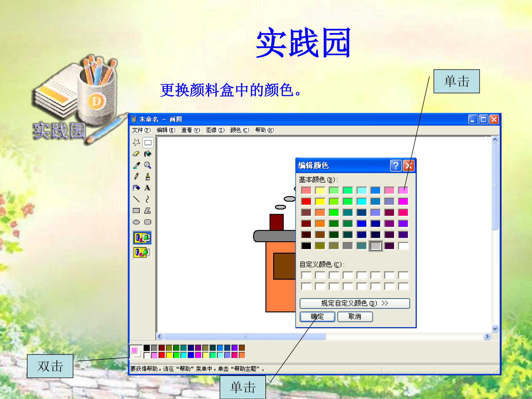Select the transparent background drawing option
This screenshot has width=532, height=399.
click(142, 252)
